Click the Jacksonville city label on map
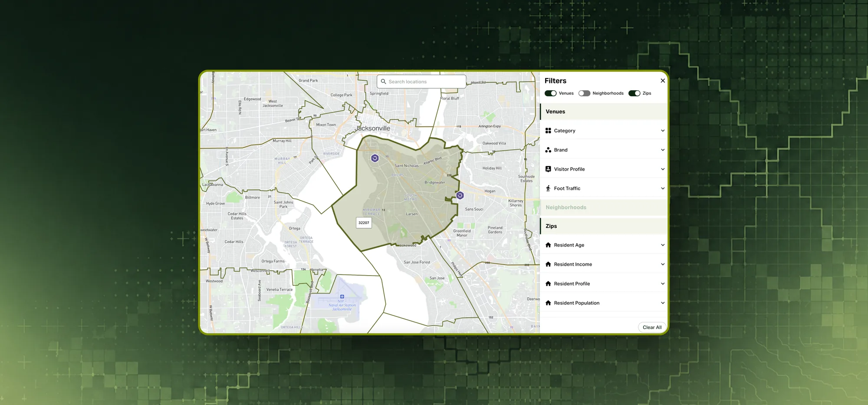The height and width of the screenshot is (405, 868). tap(373, 128)
